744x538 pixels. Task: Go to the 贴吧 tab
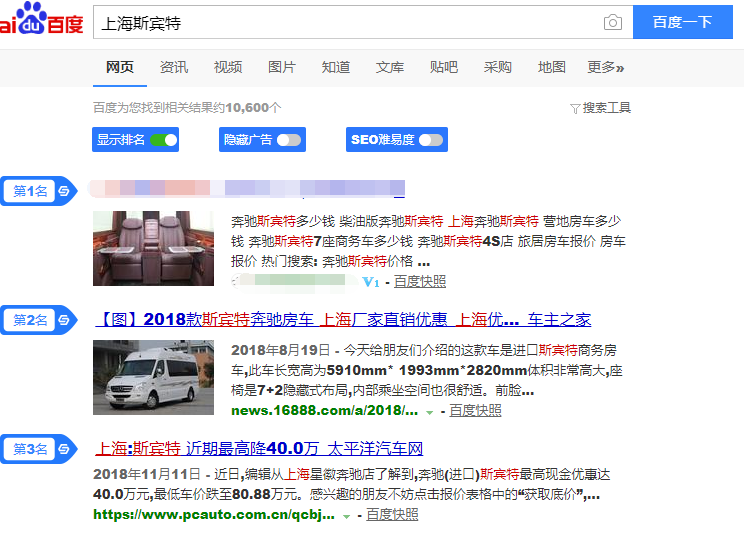(x=444, y=67)
